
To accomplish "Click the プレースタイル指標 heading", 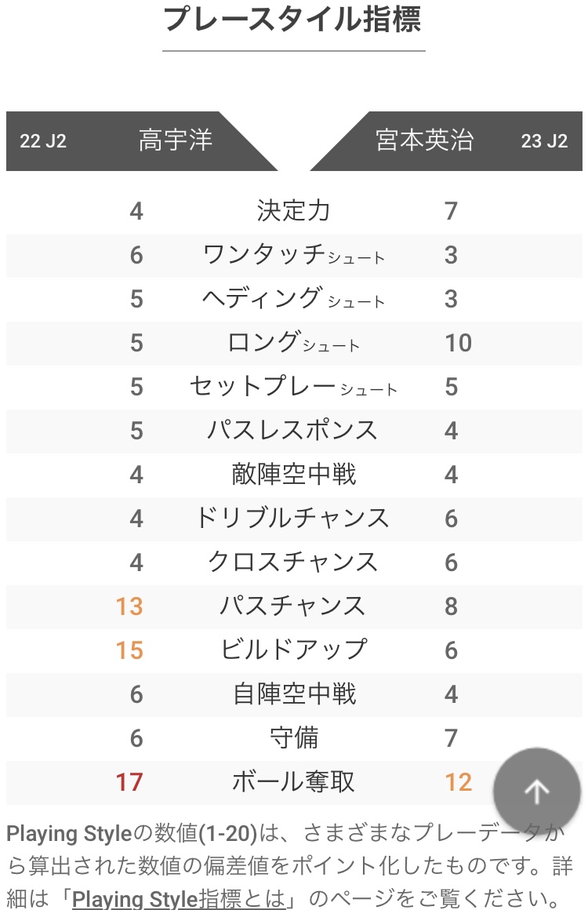I will 293,19.
